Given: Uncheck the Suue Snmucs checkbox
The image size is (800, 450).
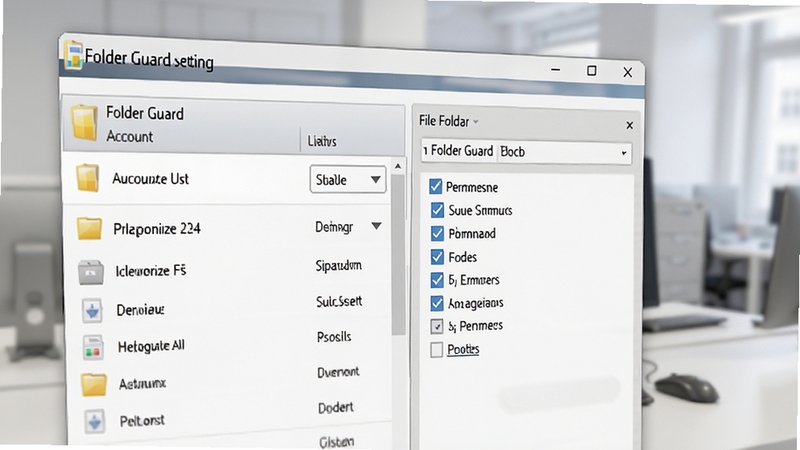Looking at the screenshot, I should tap(437, 210).
